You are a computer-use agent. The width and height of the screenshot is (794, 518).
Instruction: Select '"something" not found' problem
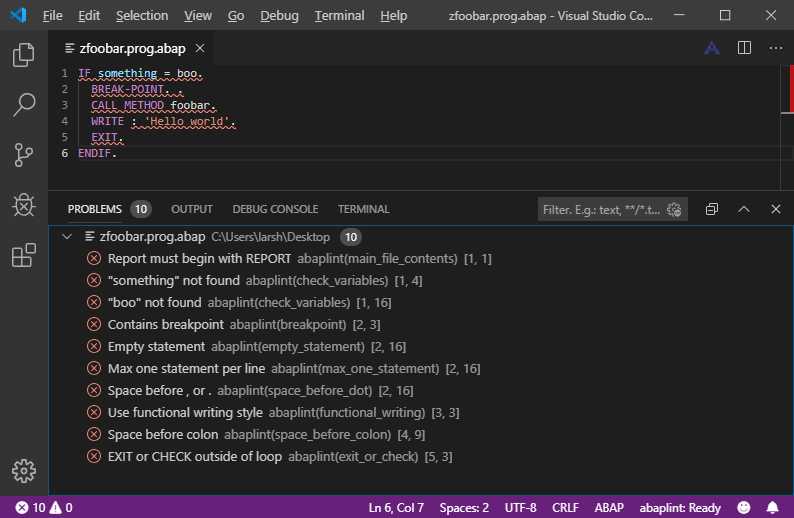click(421, 281)
